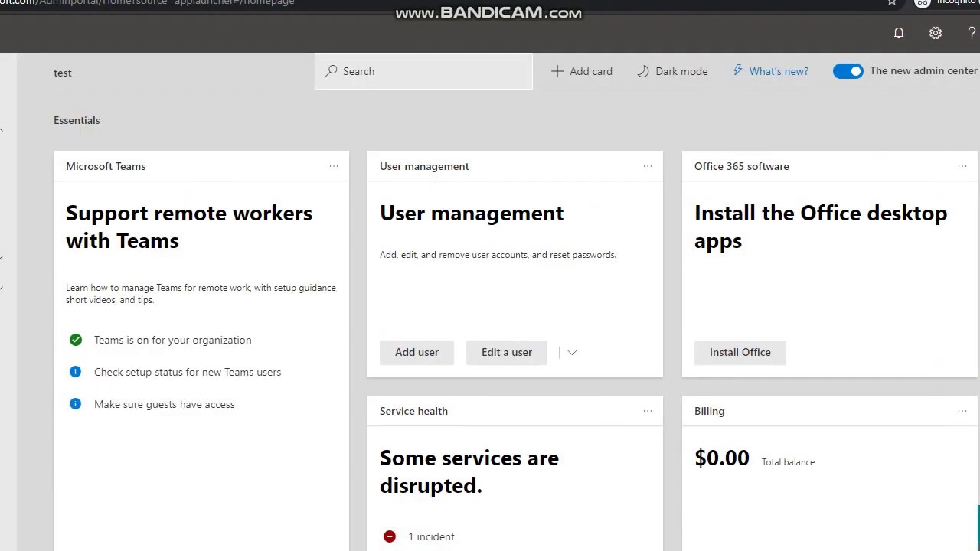Screen dimensions: 980x551
Task: Expand more user management actions chevron
Action: point(572,353)
